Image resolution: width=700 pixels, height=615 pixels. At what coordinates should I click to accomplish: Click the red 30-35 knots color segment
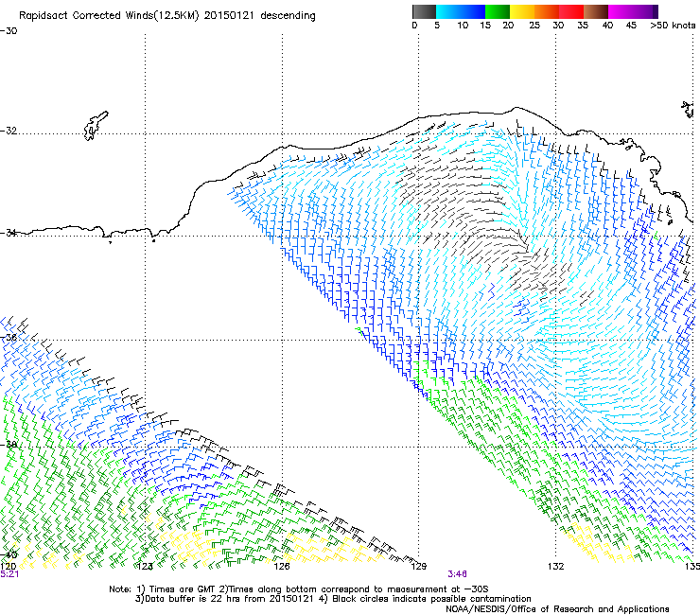[x=571, y=11]
